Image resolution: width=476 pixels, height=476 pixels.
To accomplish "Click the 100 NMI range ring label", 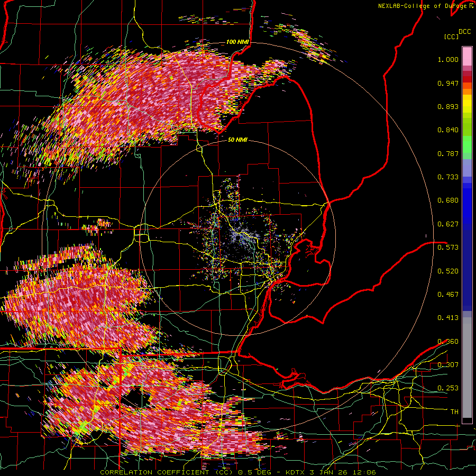I will (237, 42).
